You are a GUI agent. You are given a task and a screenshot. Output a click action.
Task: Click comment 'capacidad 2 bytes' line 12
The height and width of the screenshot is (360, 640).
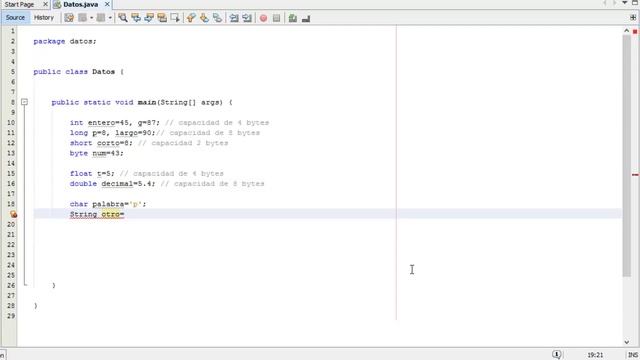pos(190,143)
